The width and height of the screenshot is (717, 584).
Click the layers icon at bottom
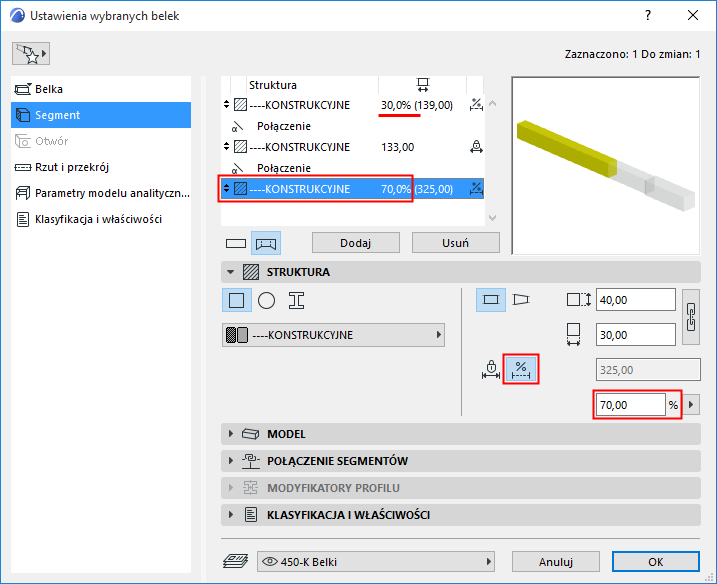[x=235, y=561]
